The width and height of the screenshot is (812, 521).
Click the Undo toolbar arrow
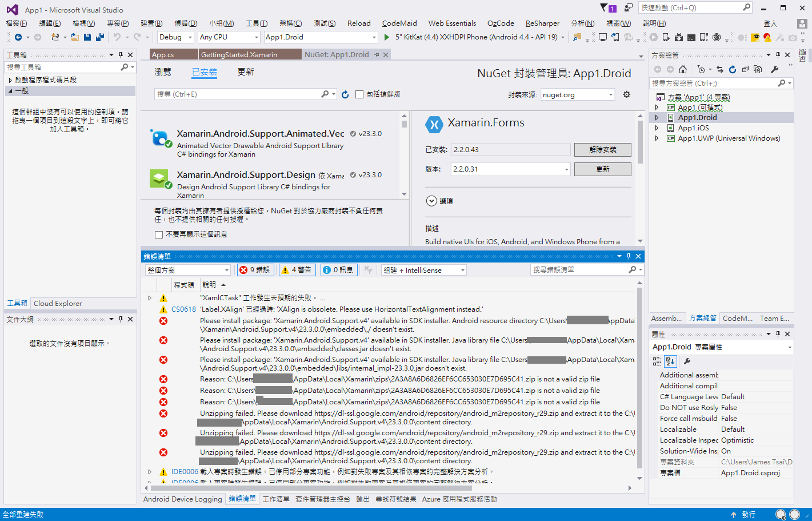(x=117, y=37)
